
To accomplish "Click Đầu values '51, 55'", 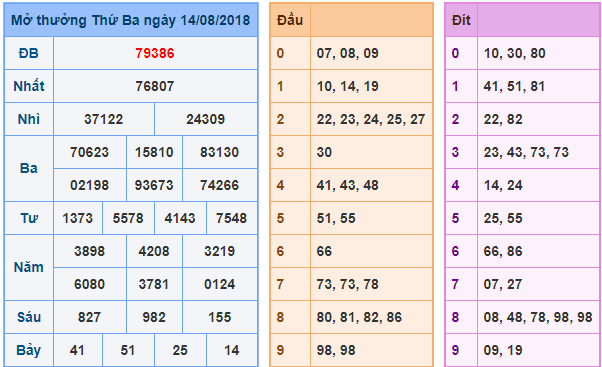I will click(336, 218).
